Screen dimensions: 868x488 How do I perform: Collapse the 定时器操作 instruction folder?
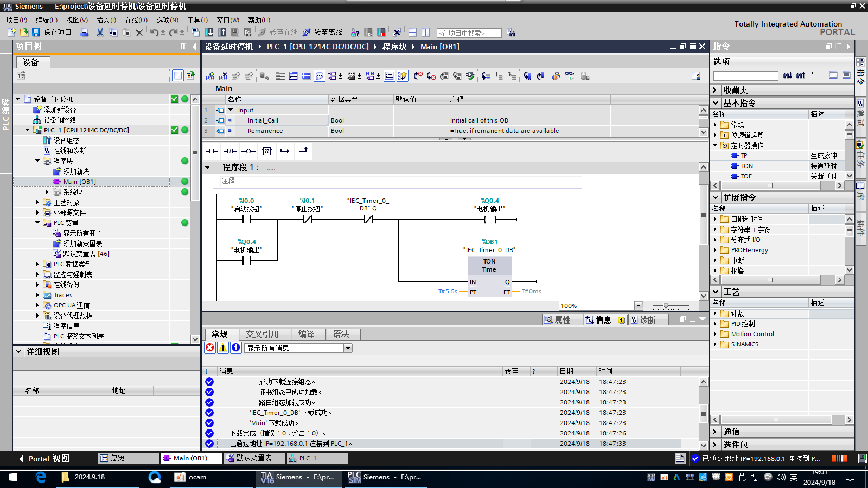(x=715, y=145)
